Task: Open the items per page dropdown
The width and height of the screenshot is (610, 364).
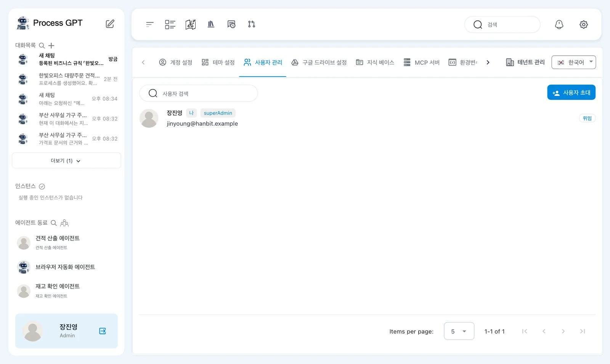Action: pyautogui.click(x=459, y=331)
